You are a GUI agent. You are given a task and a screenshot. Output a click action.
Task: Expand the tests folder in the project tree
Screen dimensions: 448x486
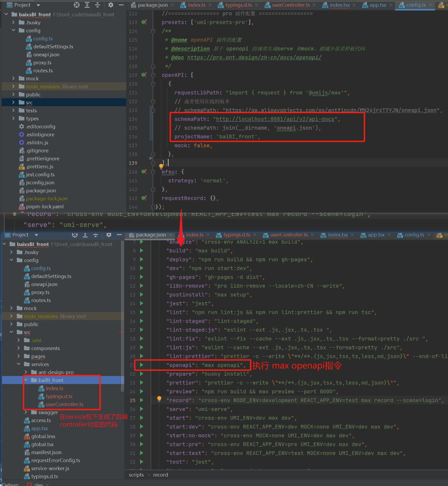[13, 110]
